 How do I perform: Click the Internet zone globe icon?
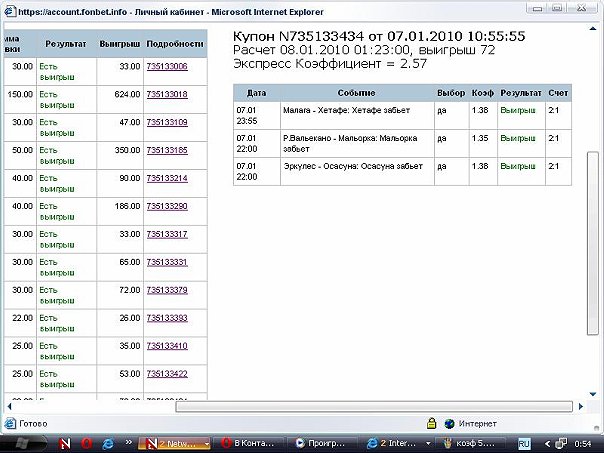pyautogui.click(x=450, y=423)
